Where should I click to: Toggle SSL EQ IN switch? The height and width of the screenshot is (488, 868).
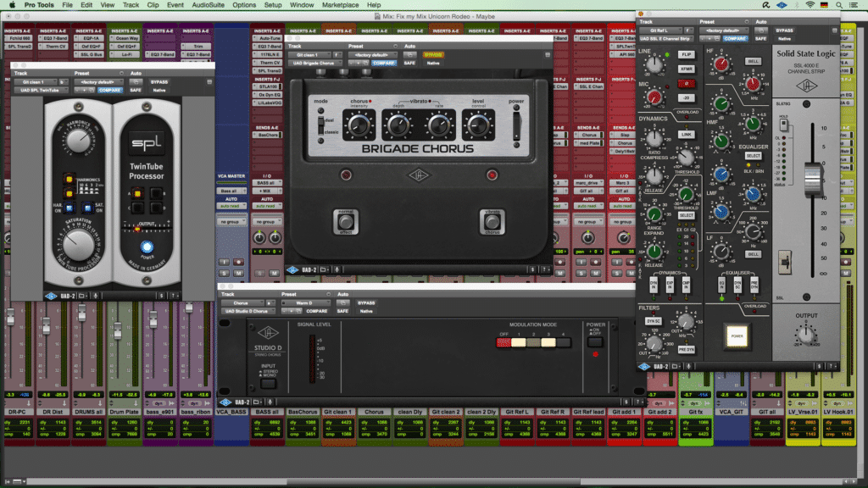pyautogui.click(x=721, y=285)
